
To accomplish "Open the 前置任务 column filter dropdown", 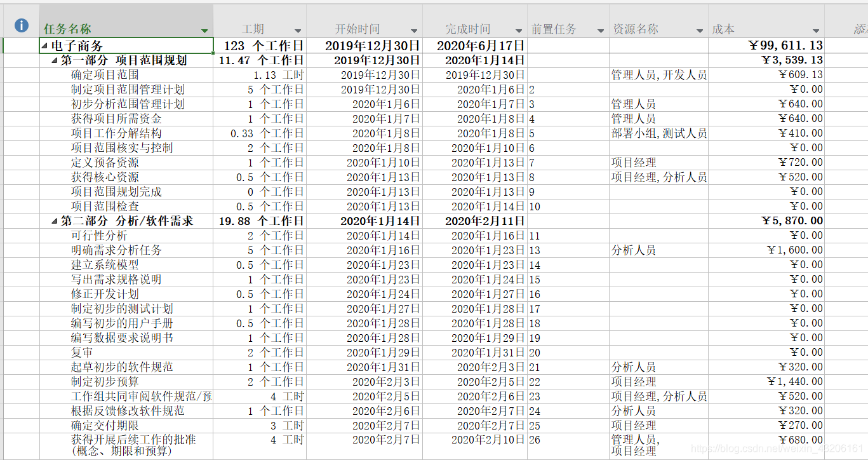I will coord(601,30).
